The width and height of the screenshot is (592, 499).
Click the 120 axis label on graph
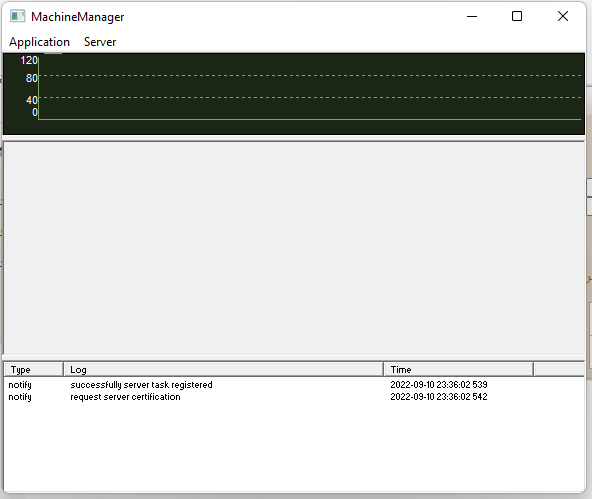pyautogui.click(x=29, y=60)
